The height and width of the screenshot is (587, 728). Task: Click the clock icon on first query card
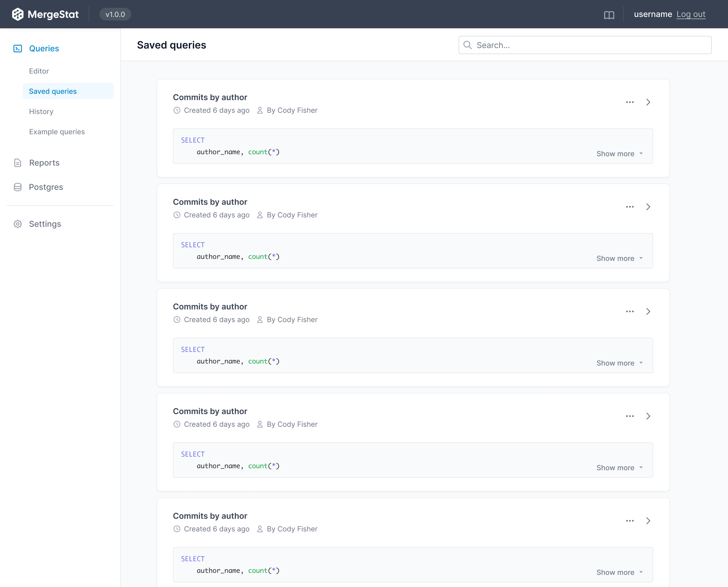[177, 110]
